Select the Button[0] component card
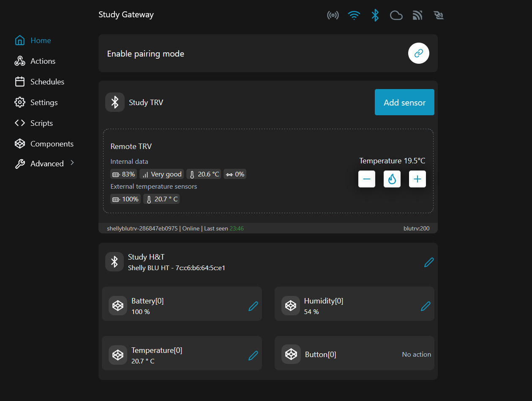This screenshot has width=532, height=401. [354, 355]
